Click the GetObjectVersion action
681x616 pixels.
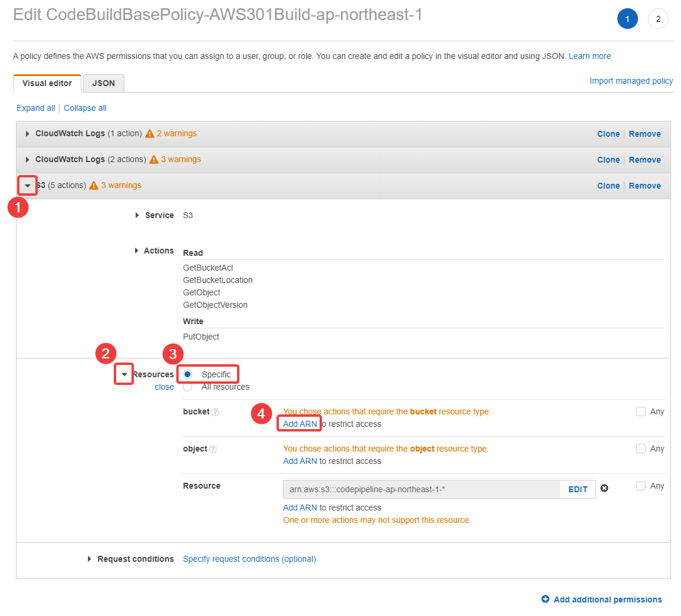[x=215, y=305]
